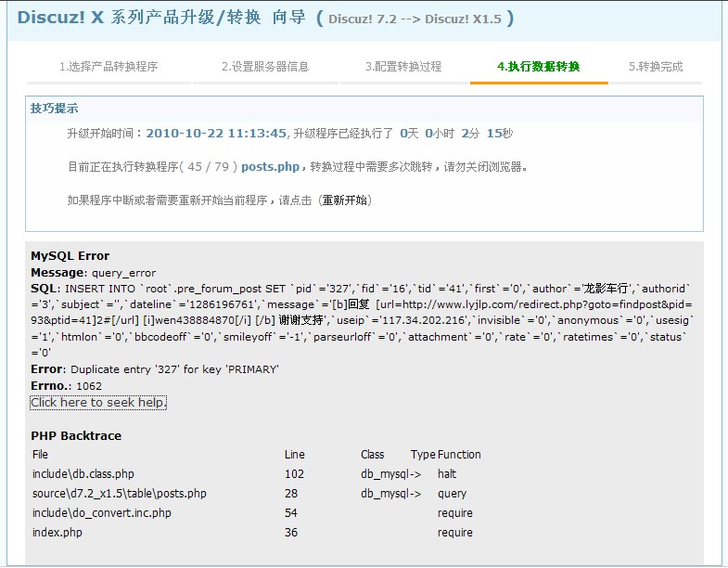Click the index.php backtrace row
The image size is (728, 568).
click(x=57, y=533)
